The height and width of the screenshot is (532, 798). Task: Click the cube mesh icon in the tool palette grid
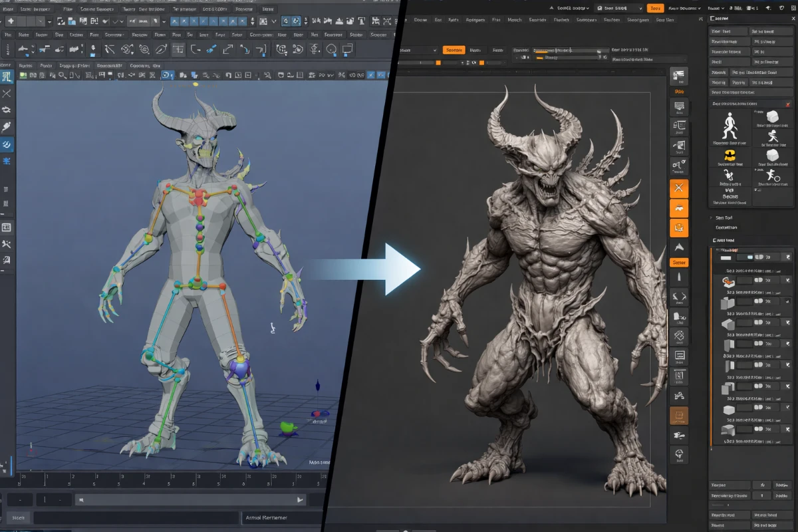point(772,117)
